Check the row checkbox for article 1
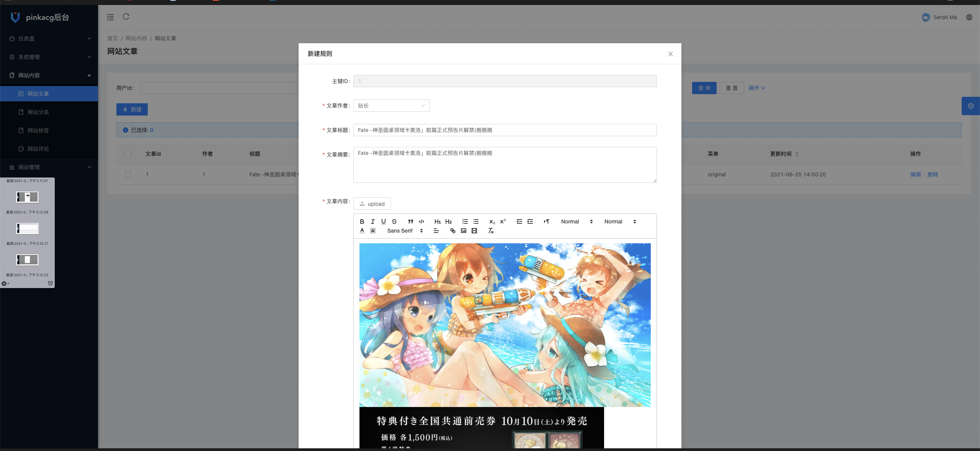The width and height of the screenshot is (980, 451). tap(128, 174)
